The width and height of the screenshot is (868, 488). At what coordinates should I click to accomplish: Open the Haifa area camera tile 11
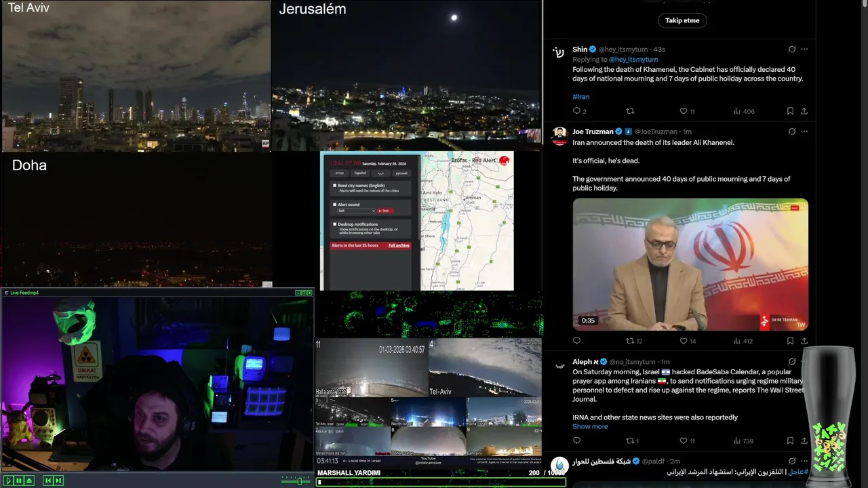(x=372, y=368)
